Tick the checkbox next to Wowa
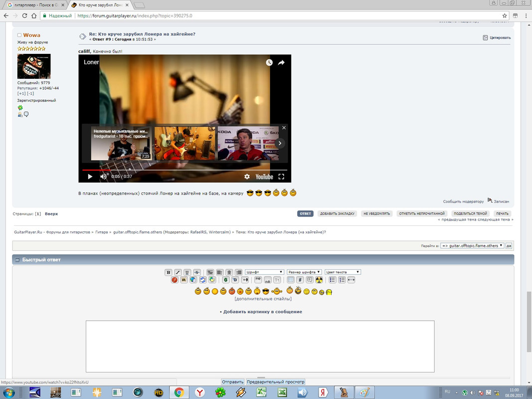This screenshot has width=532, height=399. coord(19,35)
